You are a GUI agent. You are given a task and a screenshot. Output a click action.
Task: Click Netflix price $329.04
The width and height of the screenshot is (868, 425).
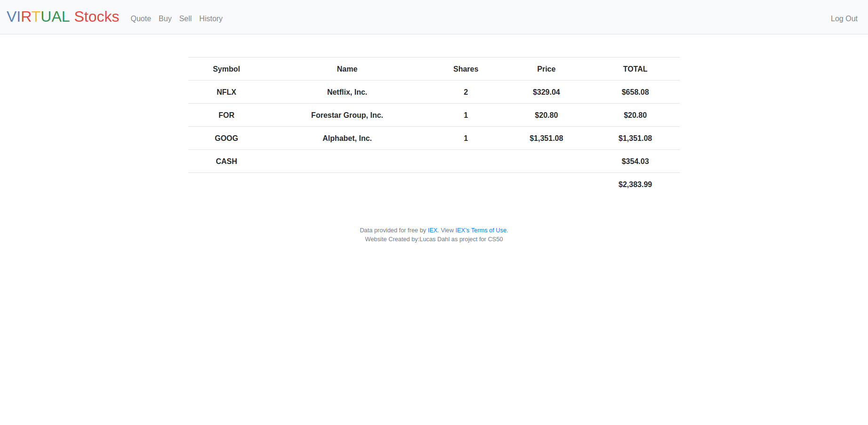pos(546,92)
